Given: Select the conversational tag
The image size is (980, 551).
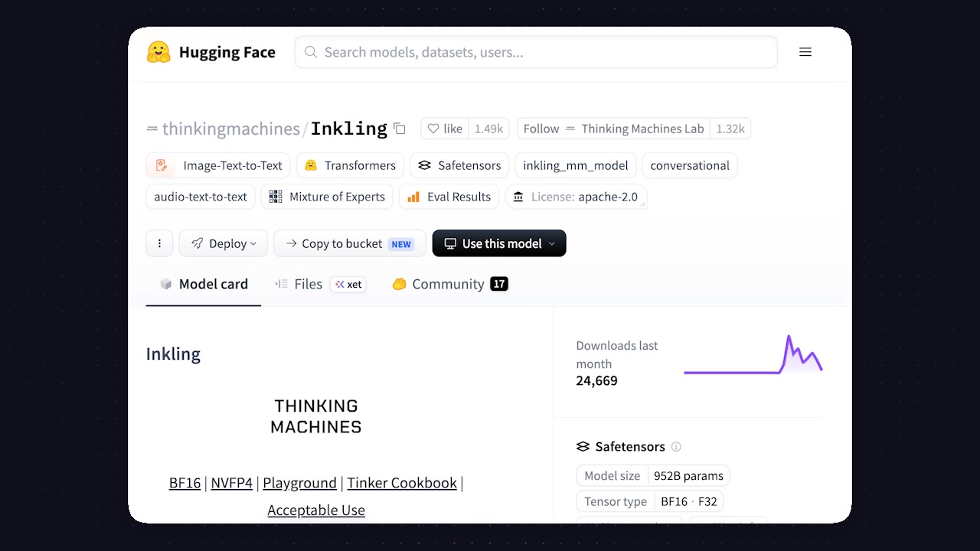Looking at the screenshot, I should pyautogui.click(x=690, y=165).
